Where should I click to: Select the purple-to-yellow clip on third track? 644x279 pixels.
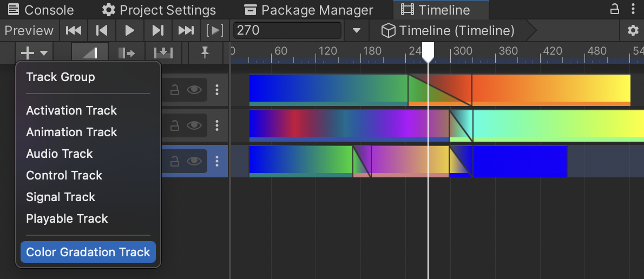point(410,161)
